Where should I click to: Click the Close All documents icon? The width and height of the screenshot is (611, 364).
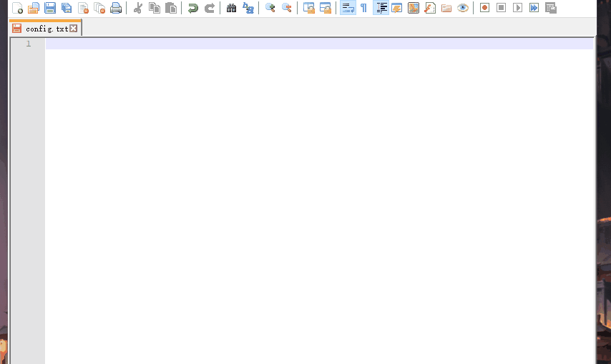(99, 8)
